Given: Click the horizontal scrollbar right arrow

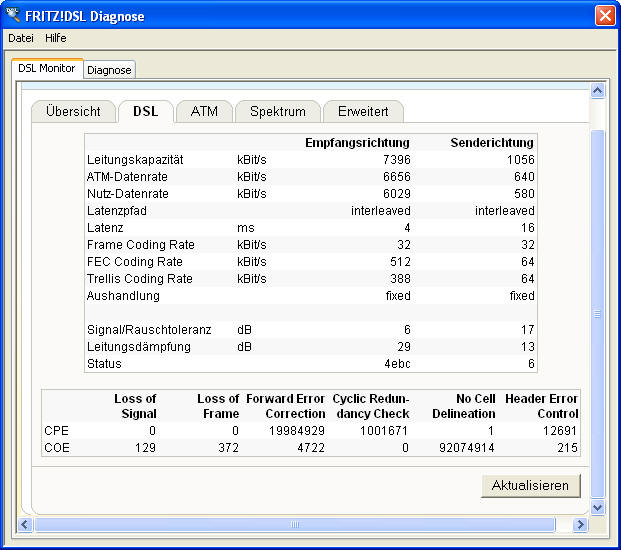Looking at the screenshot, I should pyautogui.click(x=580, y=525).
